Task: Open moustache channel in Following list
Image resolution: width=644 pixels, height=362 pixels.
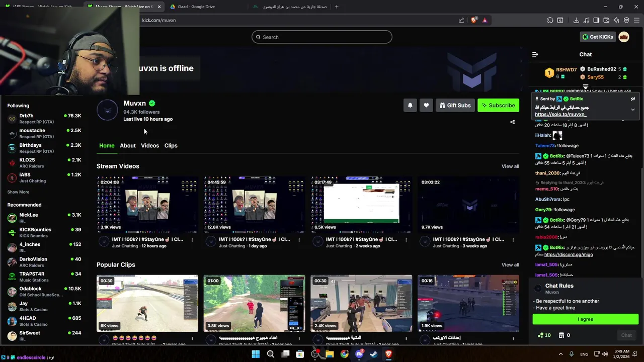Action: click(44, 133)
